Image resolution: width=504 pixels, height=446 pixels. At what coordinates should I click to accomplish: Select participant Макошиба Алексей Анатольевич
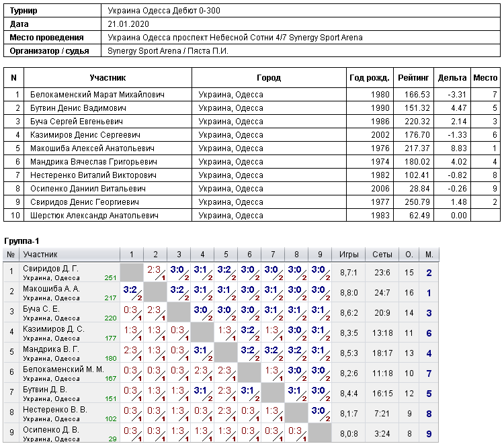pyautogui.click(x=92, y=148)
